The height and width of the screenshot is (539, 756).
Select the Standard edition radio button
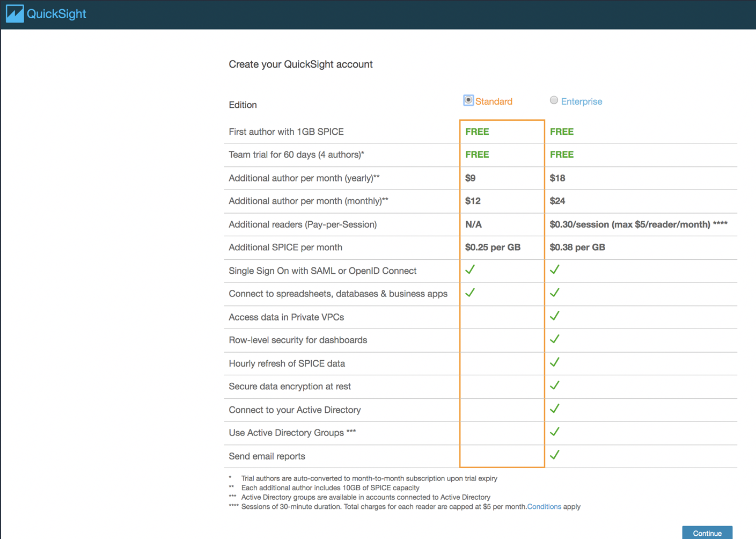click(468, 100)
